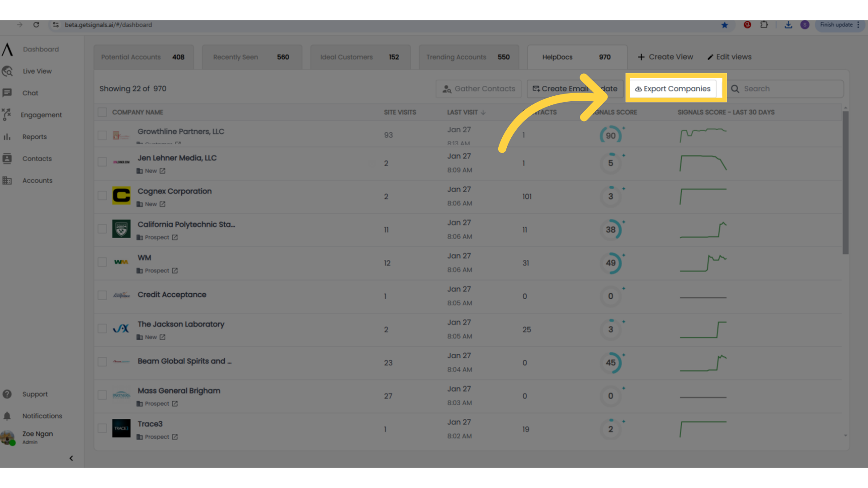Open the Dashboard sidebar item
Screen dimensions: 868x488
[41, 49]
